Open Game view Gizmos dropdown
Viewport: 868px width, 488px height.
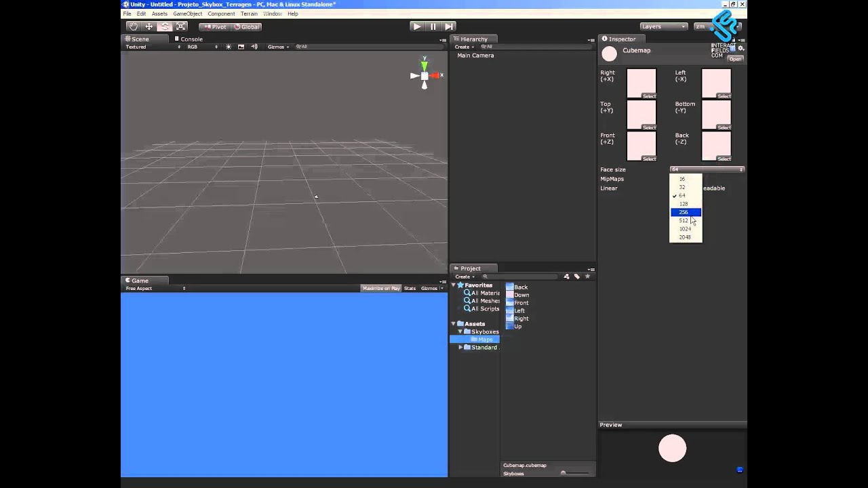coord(432,289)
